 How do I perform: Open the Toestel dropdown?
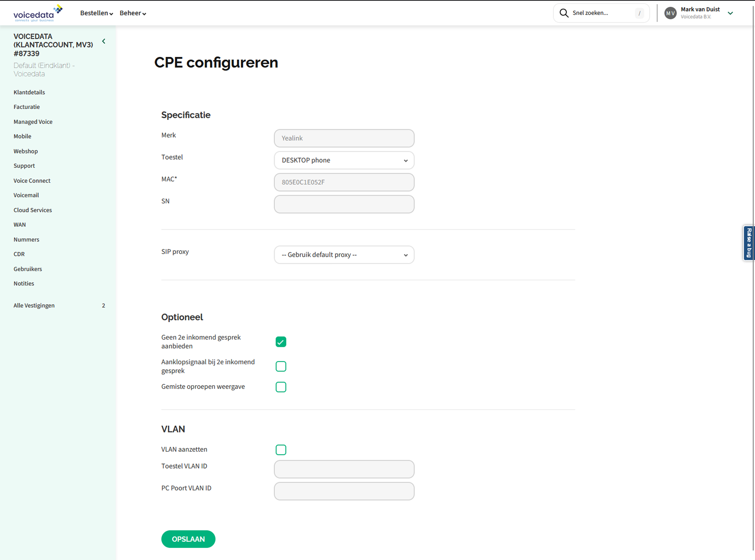344,160
